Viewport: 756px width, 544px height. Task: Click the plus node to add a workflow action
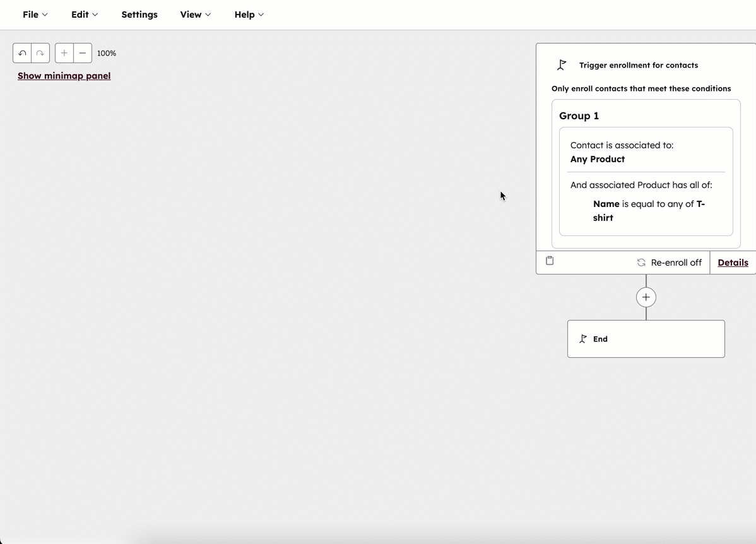click(x=646, y=297)
